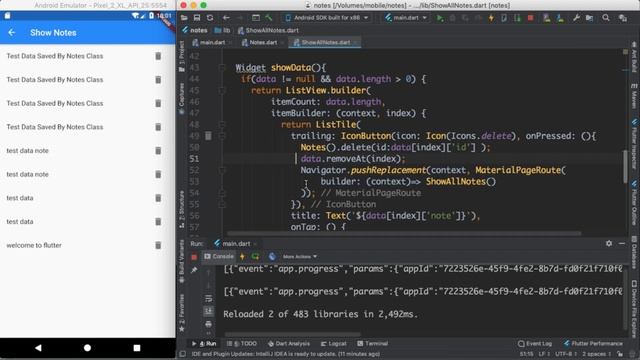
Task: Click the Build hammer icon
Action: point(269,18)
